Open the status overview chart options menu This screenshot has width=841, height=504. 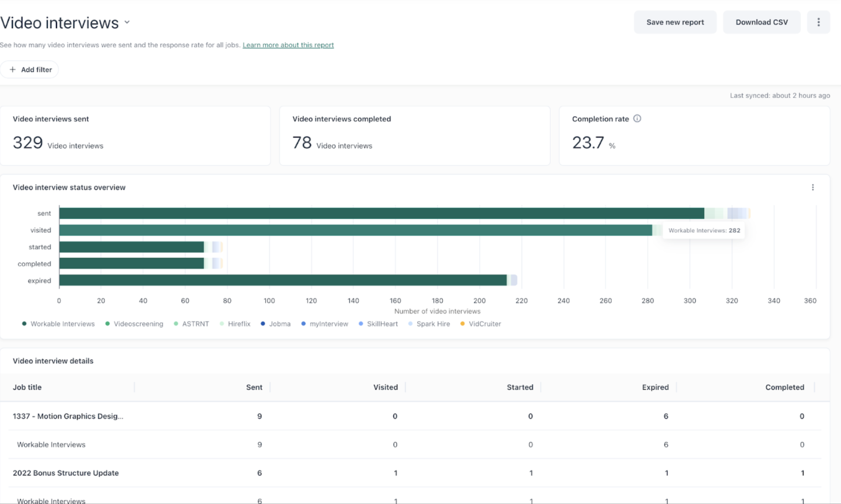pyautogui.click(x=813, y=187)
